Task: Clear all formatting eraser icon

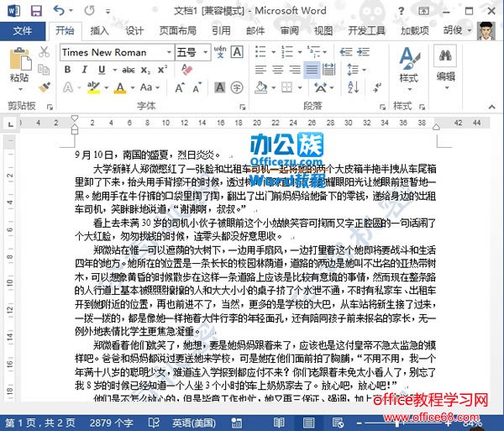Action: pyautogui.click(x=186, y=69)
